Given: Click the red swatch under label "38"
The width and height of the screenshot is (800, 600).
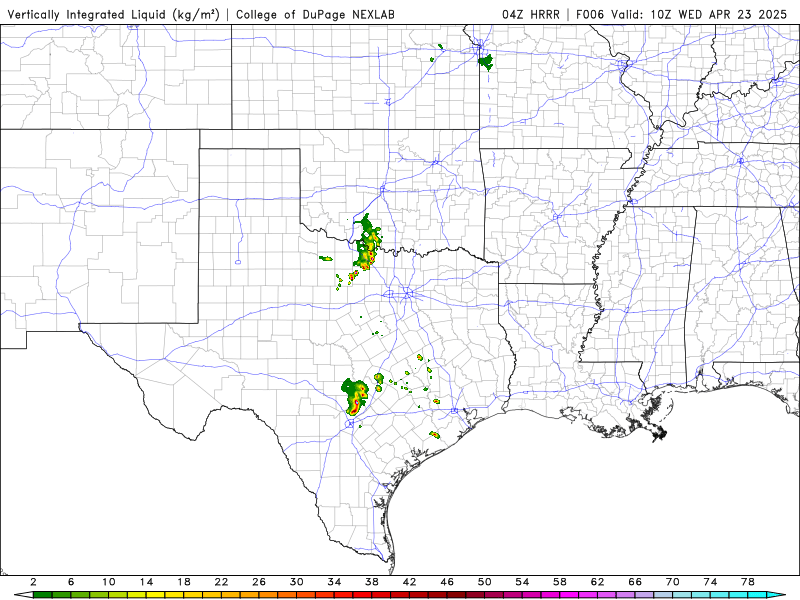Looking at the screenshot, I should click(x=381, y=595).
